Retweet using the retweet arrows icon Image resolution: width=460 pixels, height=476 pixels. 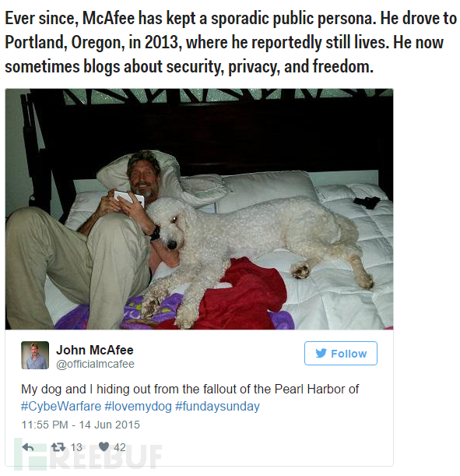click(58, 447)
